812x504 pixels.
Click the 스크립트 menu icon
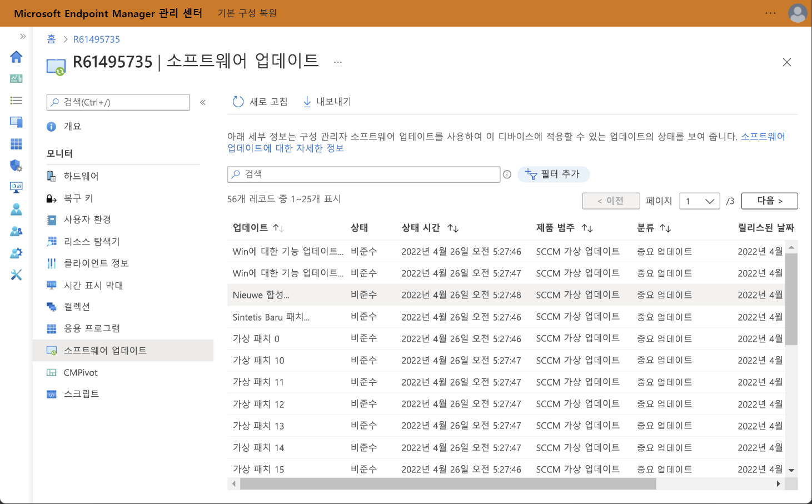click(x=52, y=394)
